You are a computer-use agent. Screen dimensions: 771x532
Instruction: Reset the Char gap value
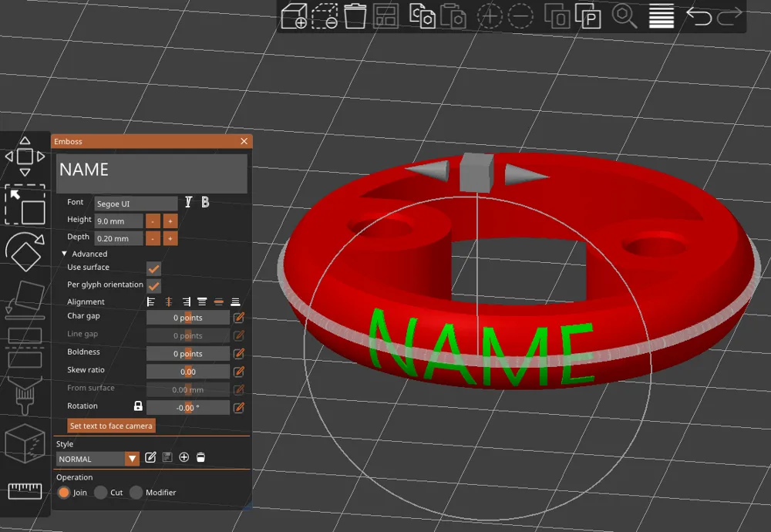(239, 318)
